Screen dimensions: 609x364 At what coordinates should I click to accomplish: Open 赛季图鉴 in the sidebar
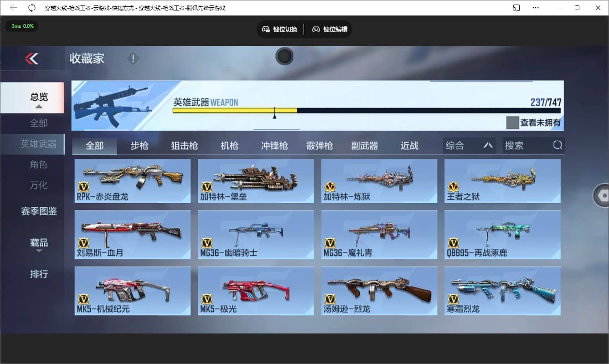[39, 211]
